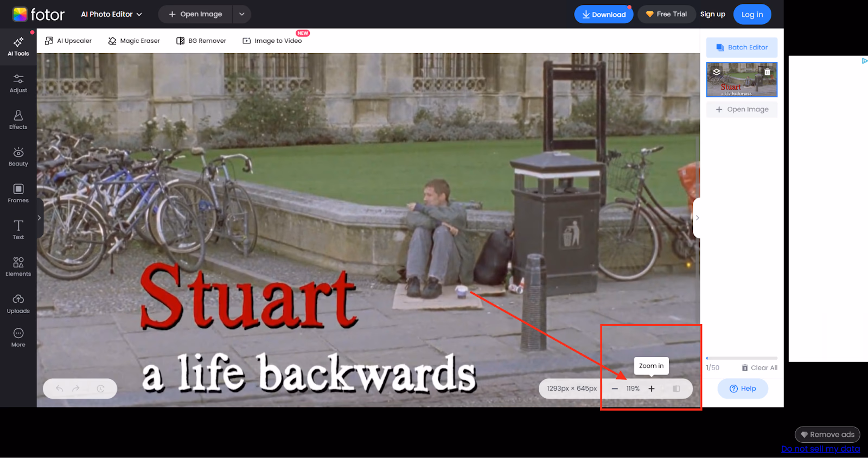Zoom out with the minus button
The width and height of the screenshot is (868, 458).
615,389
